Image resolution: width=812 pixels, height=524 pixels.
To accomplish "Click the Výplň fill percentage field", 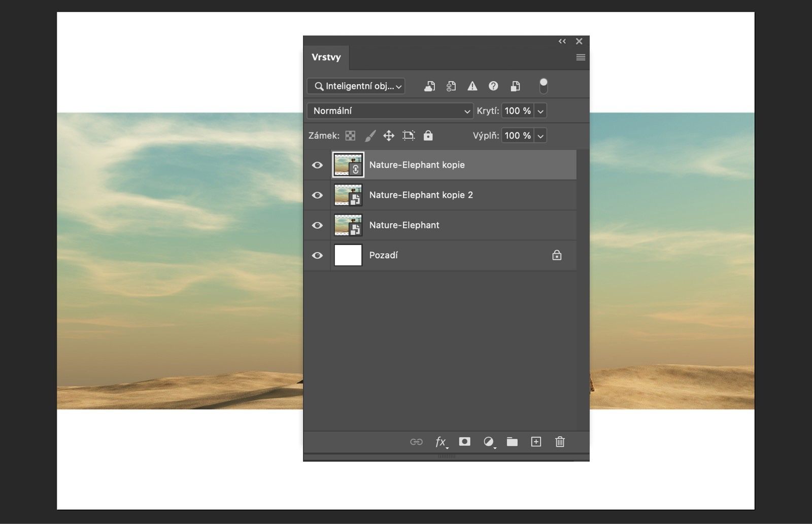I will click(517, 135).
